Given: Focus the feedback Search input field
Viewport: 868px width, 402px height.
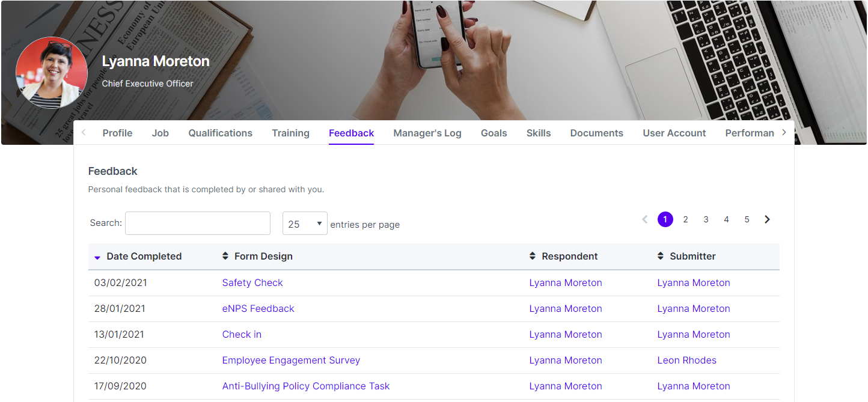Looking at the screenshot, I should pyautogui.click(x=198, y=224).
